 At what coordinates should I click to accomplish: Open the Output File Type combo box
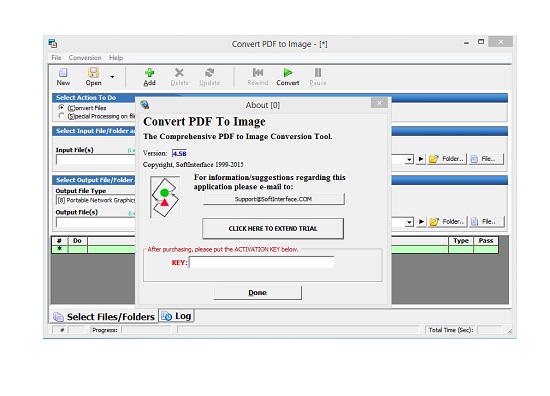coord(96,200)
